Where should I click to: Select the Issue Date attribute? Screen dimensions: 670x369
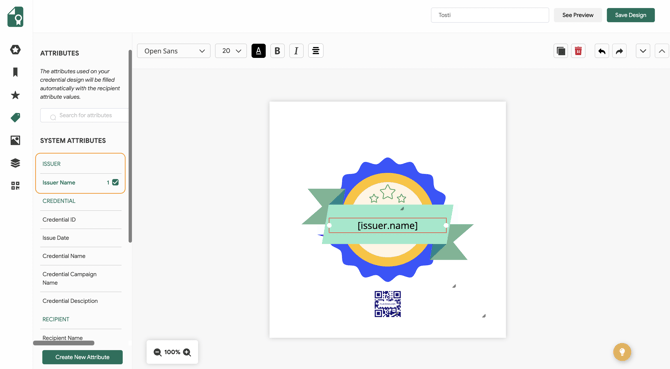pyautogui.click(x=56, y=238)
